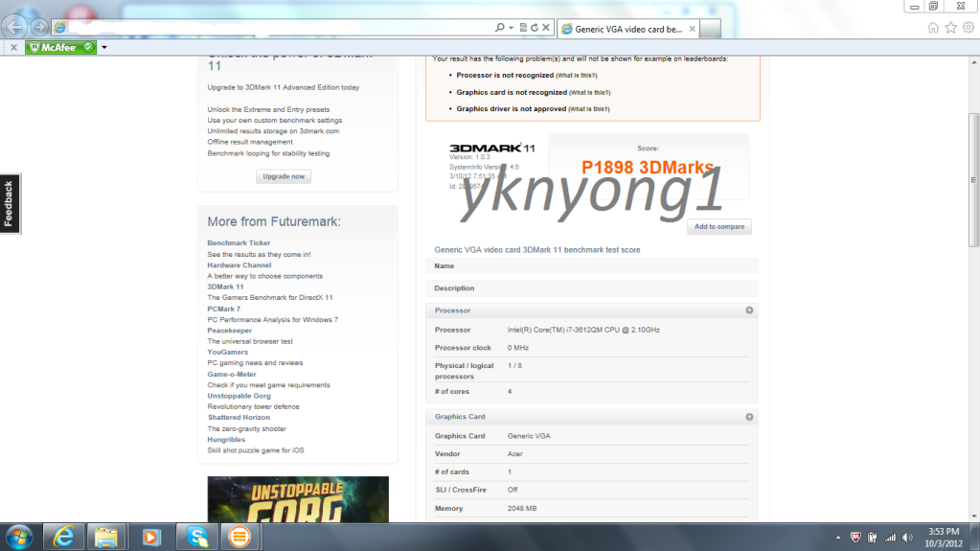Click the power battery tray icon

(x=873, y=538)
